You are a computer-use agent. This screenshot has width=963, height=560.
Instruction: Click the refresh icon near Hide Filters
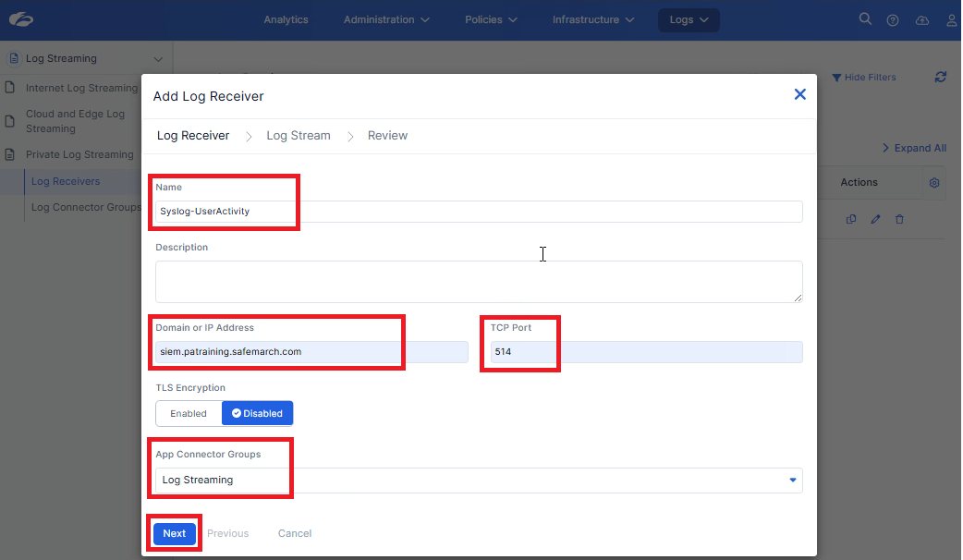940,77
